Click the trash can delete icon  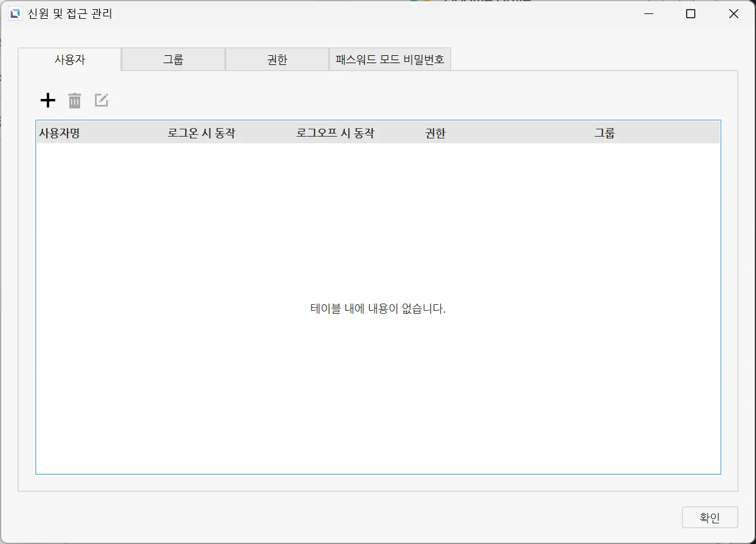[75, 101]
